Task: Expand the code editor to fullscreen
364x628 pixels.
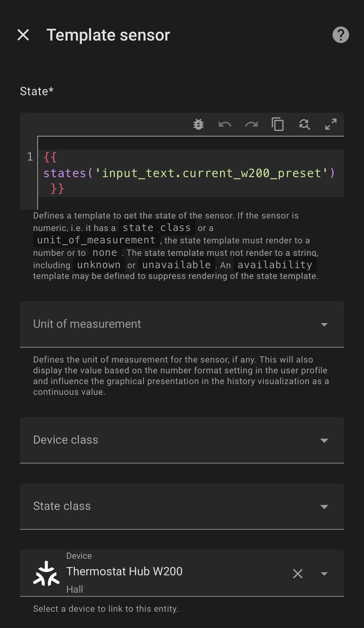Action: click(331, 124)
